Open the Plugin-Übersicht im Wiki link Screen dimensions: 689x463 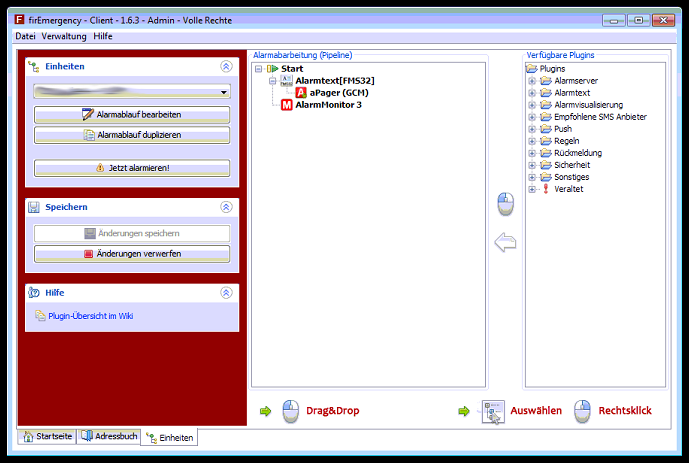pyautogui.click(x=90, y=316)
